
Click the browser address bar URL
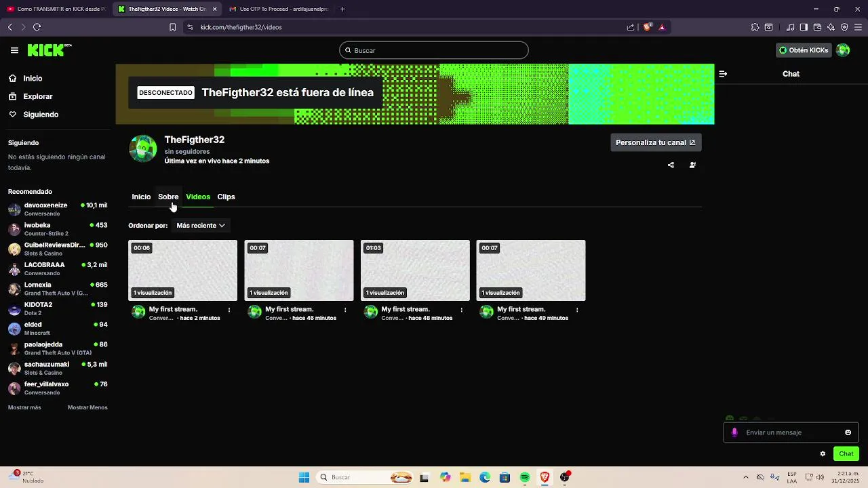(x=241, y=27)
